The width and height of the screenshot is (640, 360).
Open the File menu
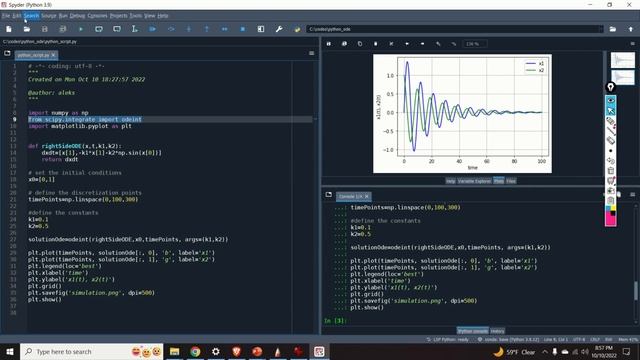tap(6, 16)
